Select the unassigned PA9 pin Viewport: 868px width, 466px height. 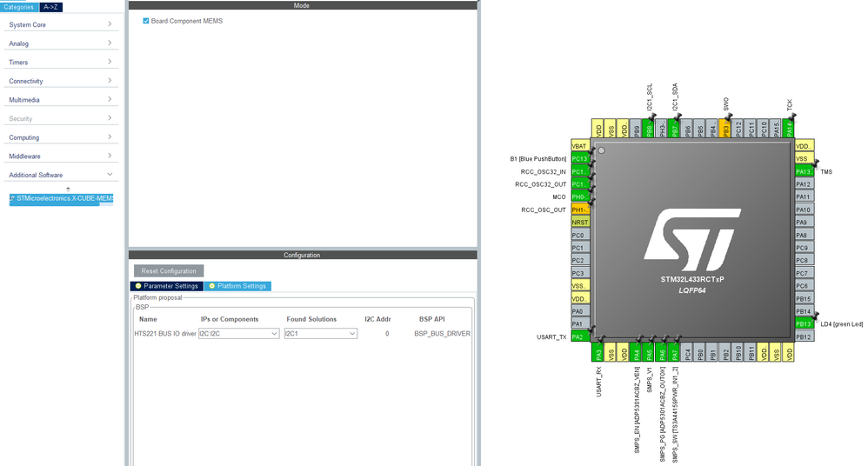click(805, 223)
